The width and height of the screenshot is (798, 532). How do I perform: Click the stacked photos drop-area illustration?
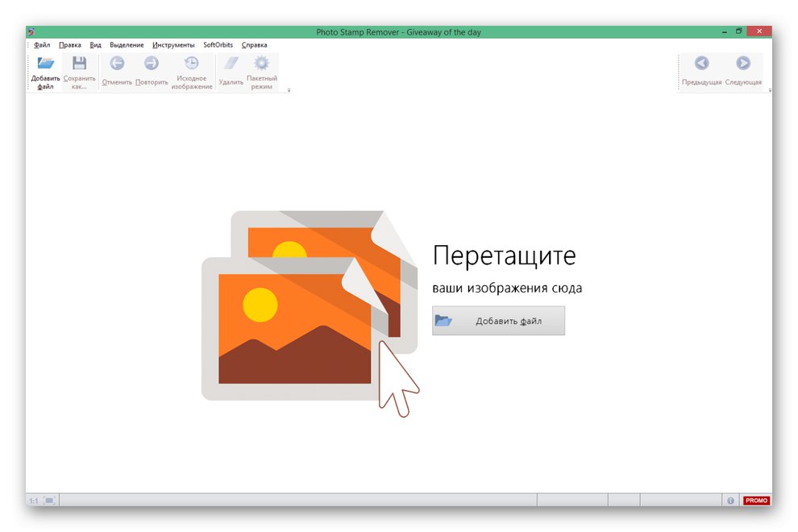coord(310,313)
